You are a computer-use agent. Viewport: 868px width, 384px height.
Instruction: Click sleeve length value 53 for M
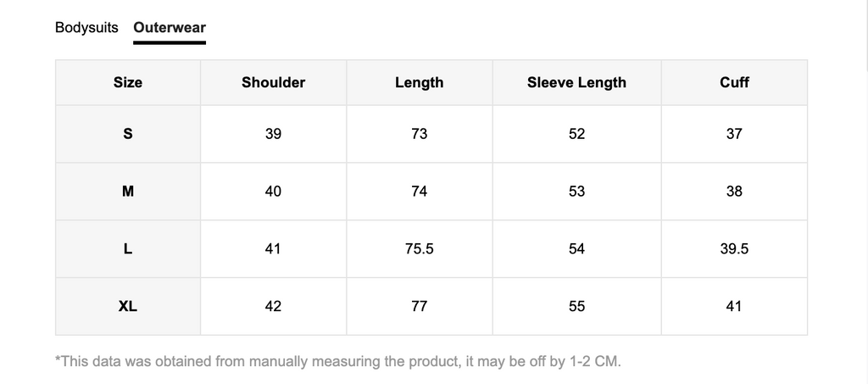[x=576, y=192]
